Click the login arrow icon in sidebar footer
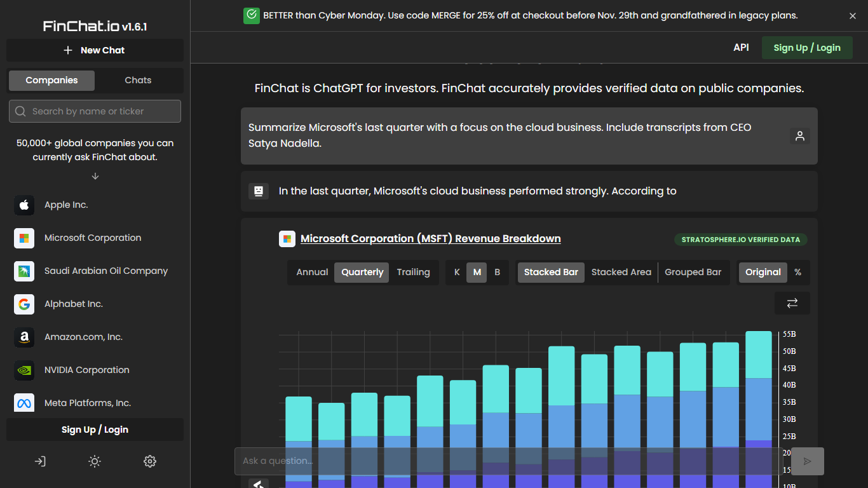Image resolution: width=868 pixels, height=488 pixels. pos(40,461)
